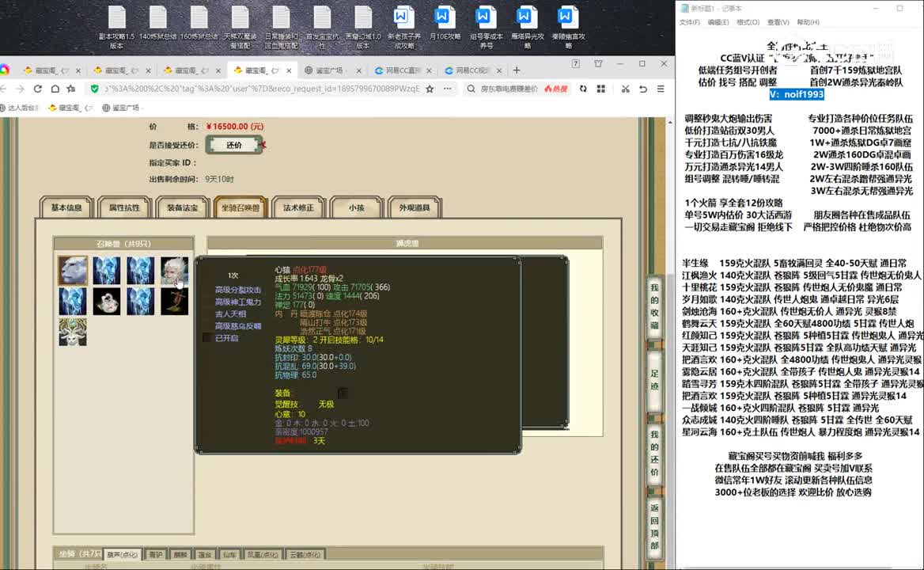This screenshot has width=924, height=570.
Task: Open the 小孩 tab
Action: [357, 207]
